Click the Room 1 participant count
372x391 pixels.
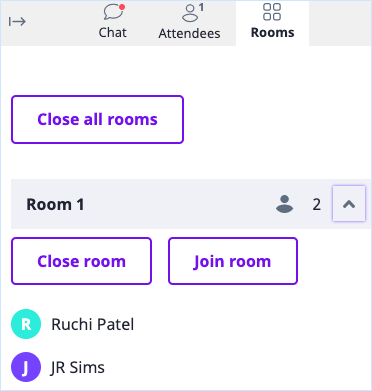(317, 204)
